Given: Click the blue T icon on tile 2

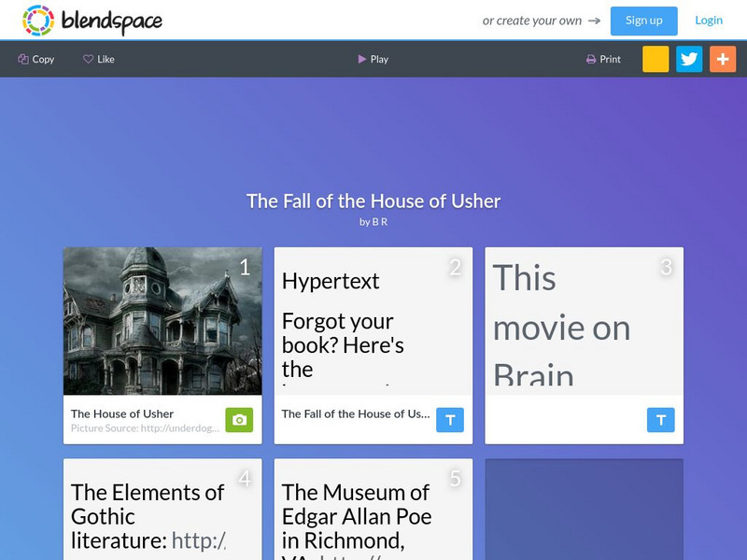Looking at the screenshot, I should 450,420.
